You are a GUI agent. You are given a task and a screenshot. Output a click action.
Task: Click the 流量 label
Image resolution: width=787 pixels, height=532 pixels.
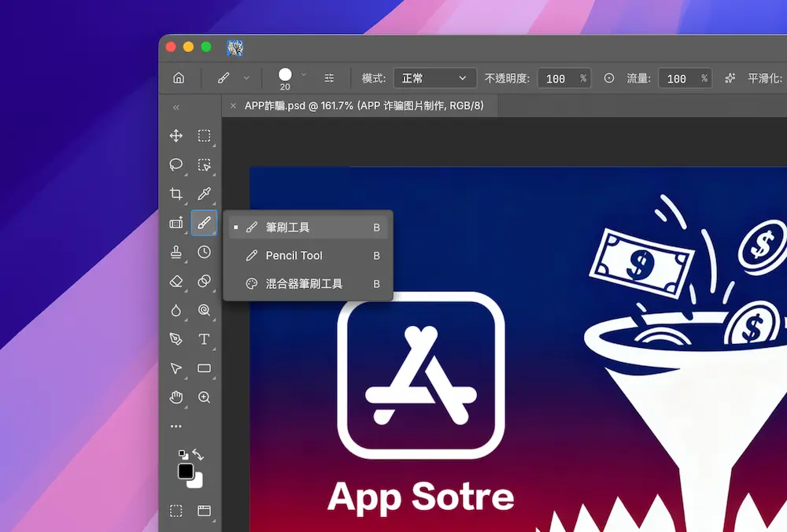click(x=638, y=78)
